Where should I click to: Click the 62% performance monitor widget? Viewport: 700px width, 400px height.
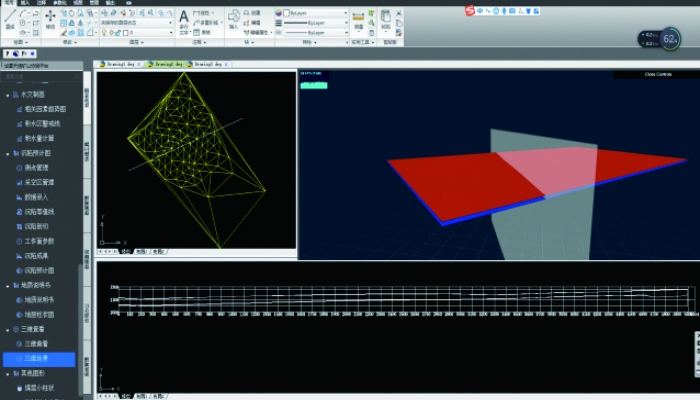pos(671,41)
